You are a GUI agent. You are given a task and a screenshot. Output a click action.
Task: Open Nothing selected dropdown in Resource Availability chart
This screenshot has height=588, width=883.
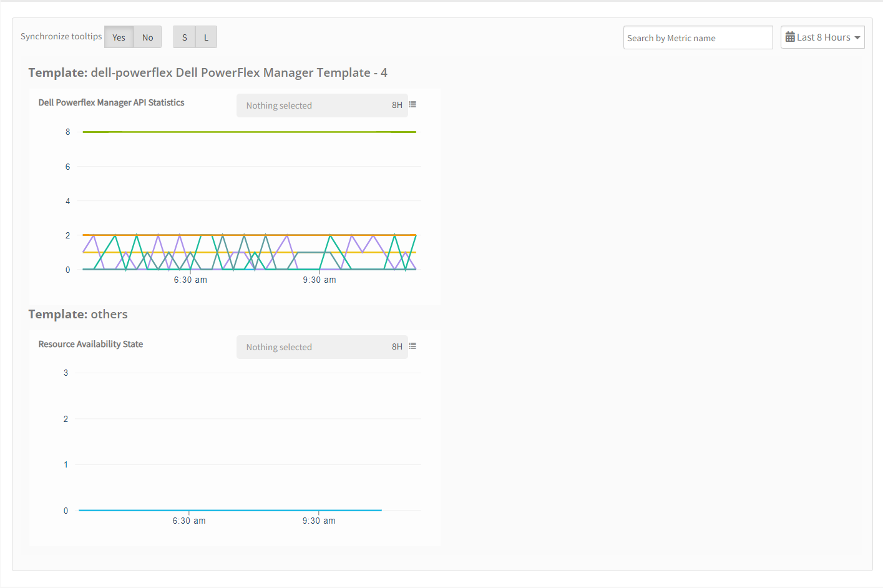[312, 347]
